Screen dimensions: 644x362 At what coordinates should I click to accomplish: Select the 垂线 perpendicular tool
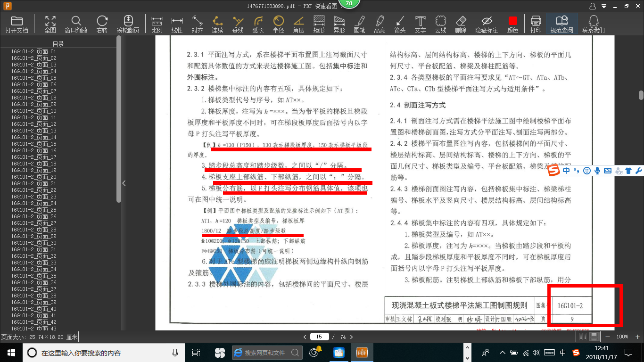tap(238, 24)
